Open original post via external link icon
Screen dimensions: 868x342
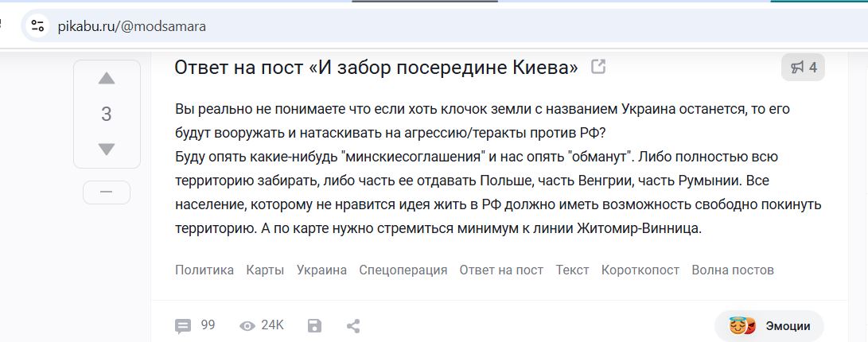[x=598, y=67]
